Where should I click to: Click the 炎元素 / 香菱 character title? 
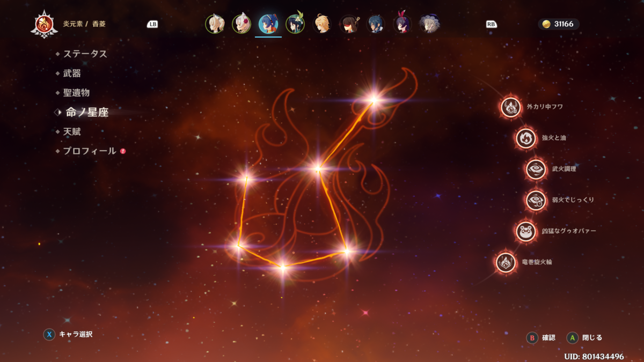tap(84, 24)
